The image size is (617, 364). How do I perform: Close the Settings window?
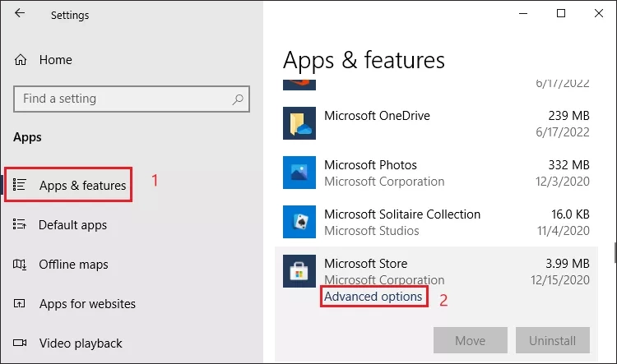click(x=599, y=13)
